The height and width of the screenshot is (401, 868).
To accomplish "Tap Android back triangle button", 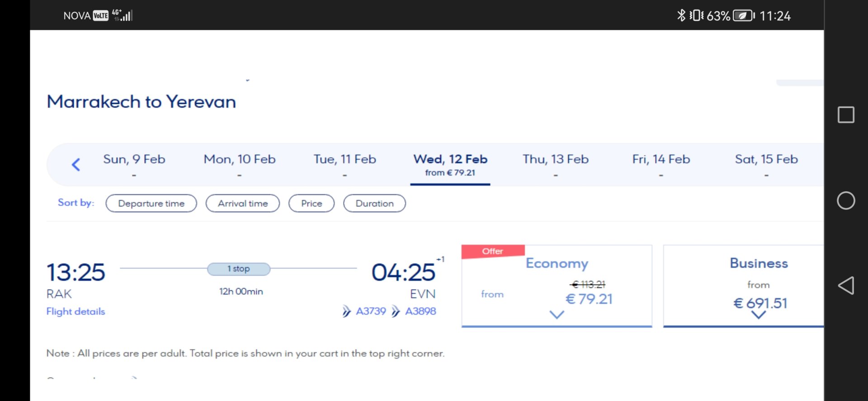I will 846,286.
